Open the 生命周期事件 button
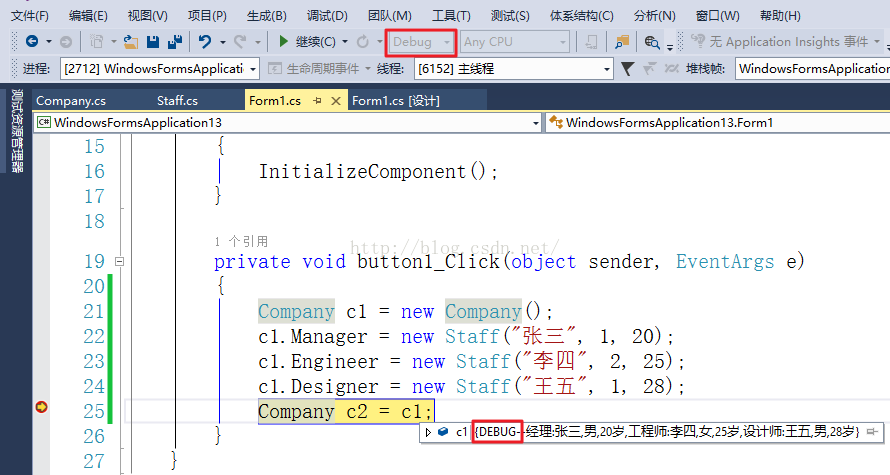 (x=319, y=69)
